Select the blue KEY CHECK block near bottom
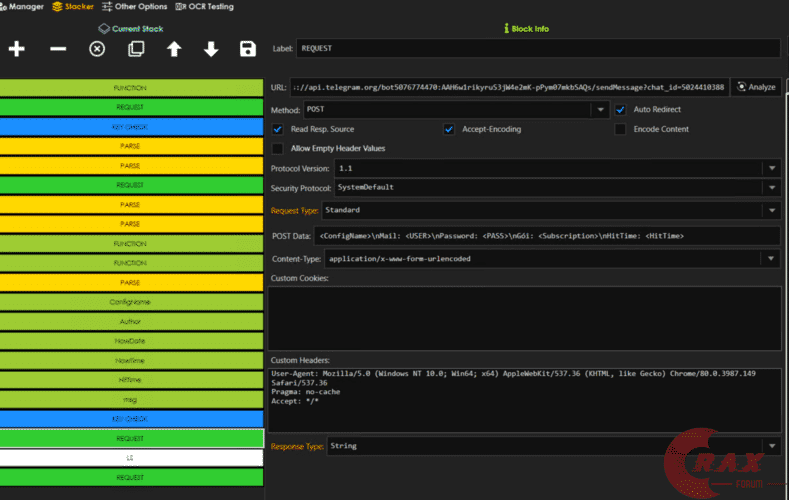789x500 pixels. tap(131, 419)
